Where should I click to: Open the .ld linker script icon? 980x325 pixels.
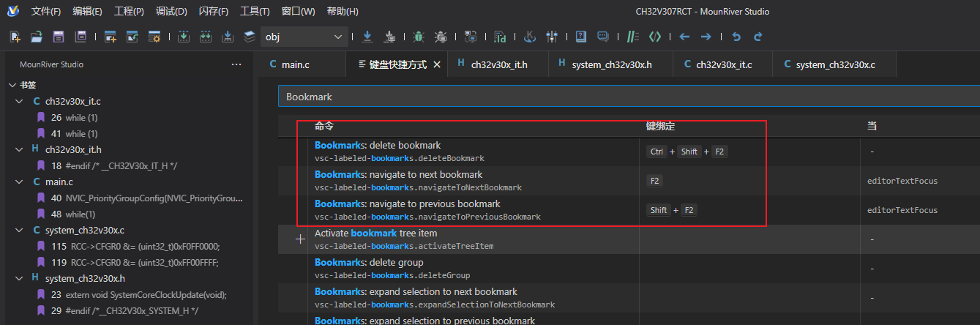[500, 37]
